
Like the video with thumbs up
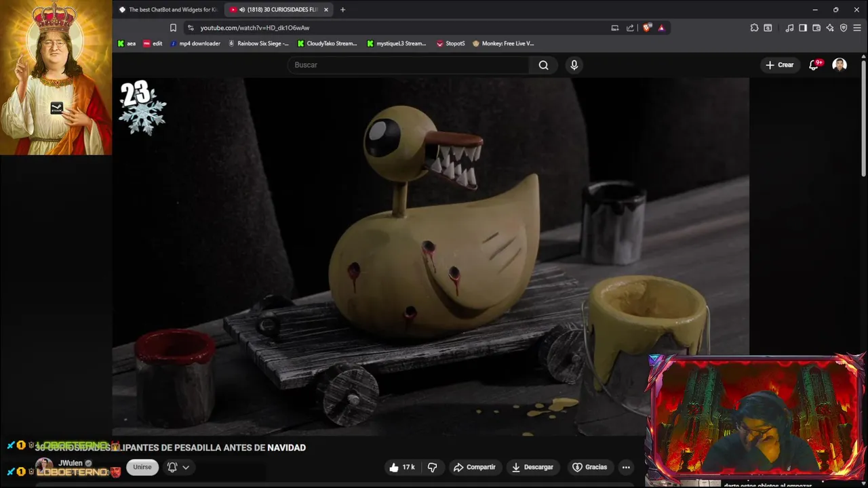point(401,467)
